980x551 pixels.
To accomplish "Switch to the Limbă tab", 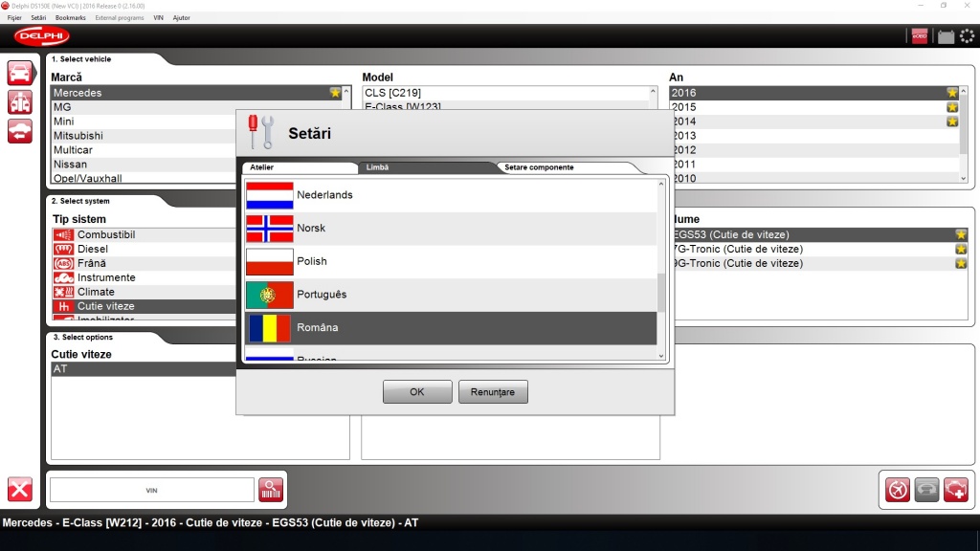I will pyautogui.click(x=428, y=167).
